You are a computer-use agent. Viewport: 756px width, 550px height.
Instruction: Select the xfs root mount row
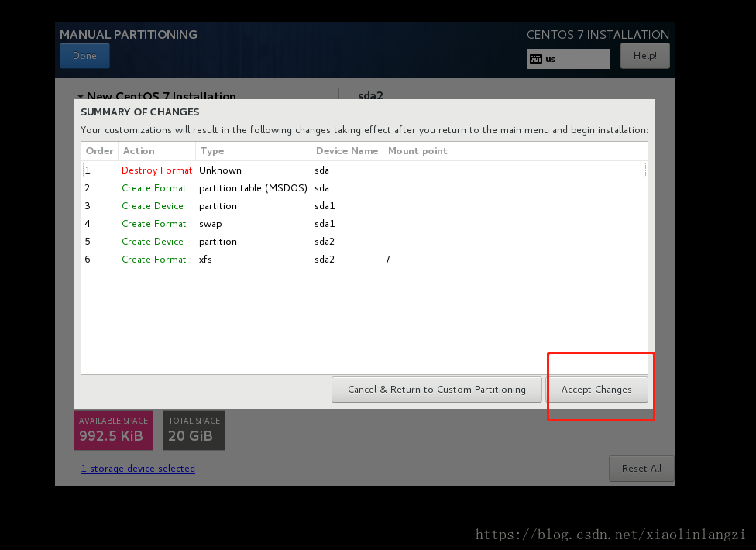click(x=364, y=260)
